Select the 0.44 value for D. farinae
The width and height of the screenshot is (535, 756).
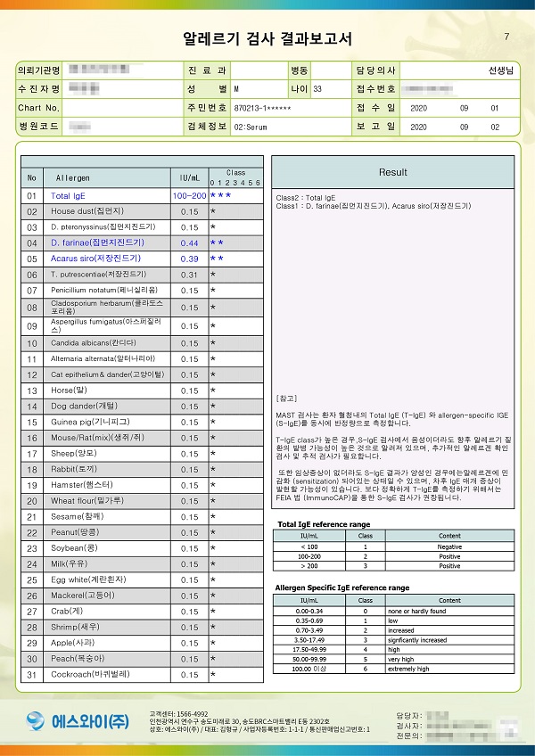[190, 243]
